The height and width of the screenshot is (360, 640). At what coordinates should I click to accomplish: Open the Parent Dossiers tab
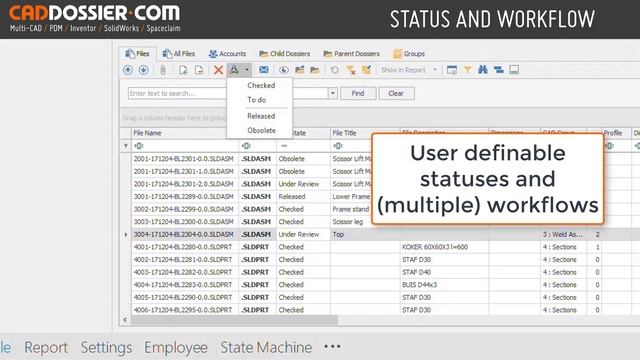[x=351, y=53]
